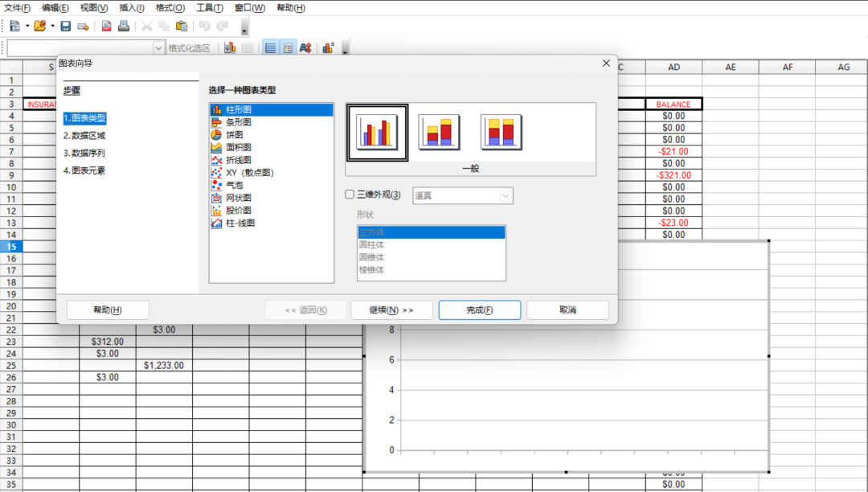Click the $1,233.00 cell
The width and height of the screenshot is (868, 492).
pyautogui.click(x=164, y=365)
